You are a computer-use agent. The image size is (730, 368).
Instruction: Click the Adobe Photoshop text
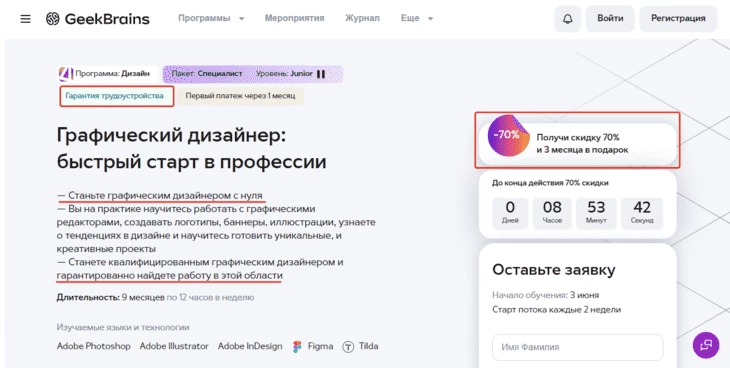pos(94,346)
